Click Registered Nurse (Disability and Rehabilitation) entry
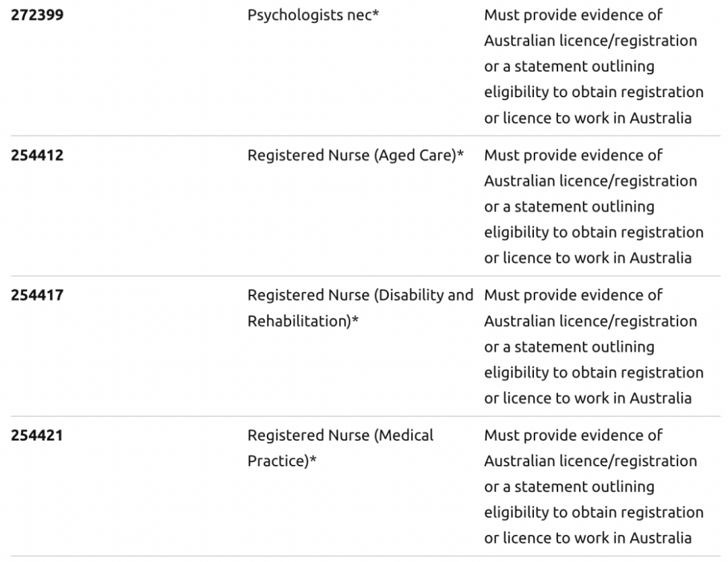Viewport: 728px width, 562px height. tap(360, 308)
